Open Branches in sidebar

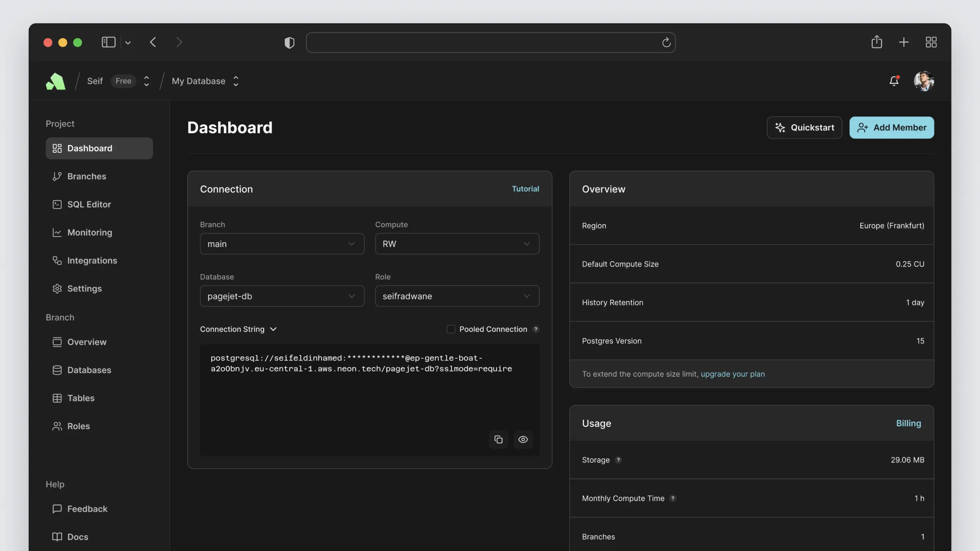pyautogui.click(x=87, y=176)
